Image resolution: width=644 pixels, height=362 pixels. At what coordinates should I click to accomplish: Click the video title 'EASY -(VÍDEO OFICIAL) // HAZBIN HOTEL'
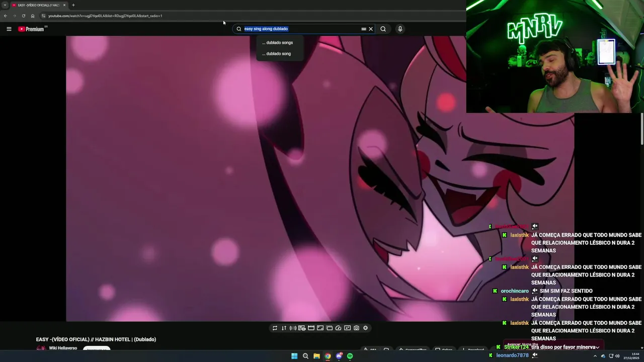coord(96,339)
